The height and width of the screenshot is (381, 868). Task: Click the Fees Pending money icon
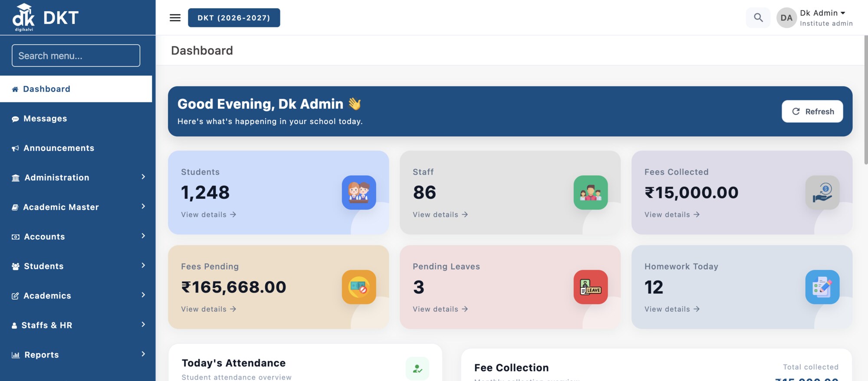[x=359, y=287]
